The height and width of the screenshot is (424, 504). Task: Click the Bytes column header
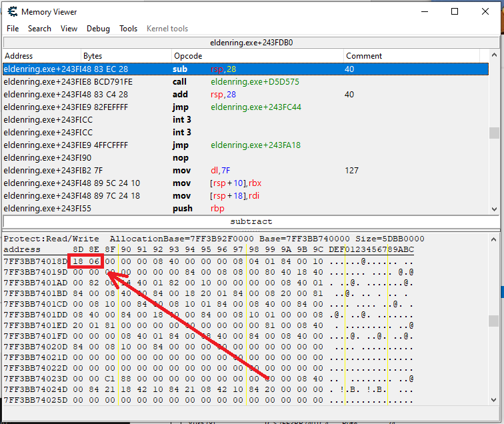point(125,56)
